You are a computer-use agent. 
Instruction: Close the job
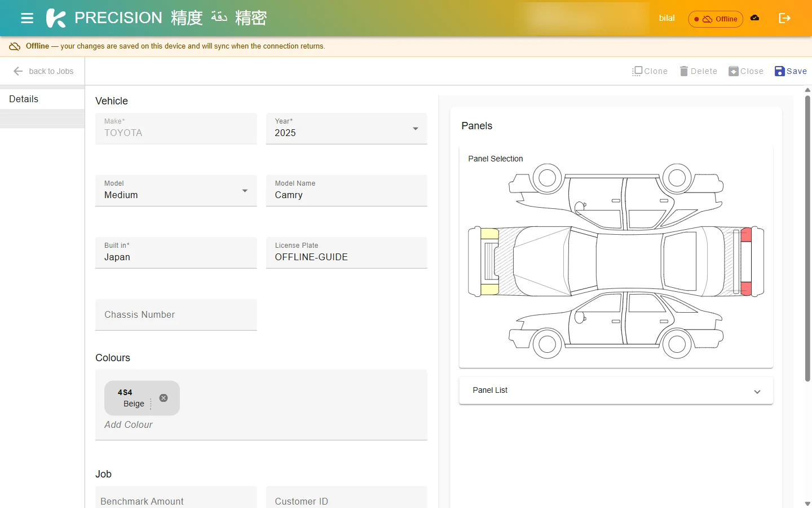pos(746,71)
